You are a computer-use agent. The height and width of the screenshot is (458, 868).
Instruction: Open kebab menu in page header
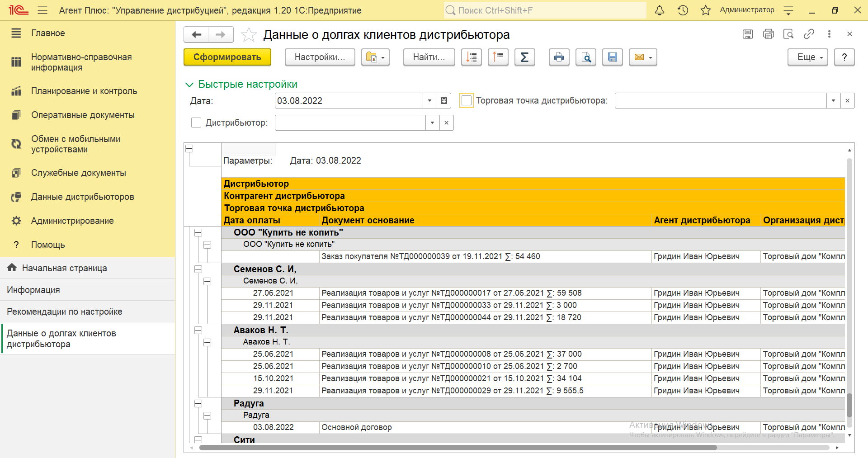click(x=829, y=34)
